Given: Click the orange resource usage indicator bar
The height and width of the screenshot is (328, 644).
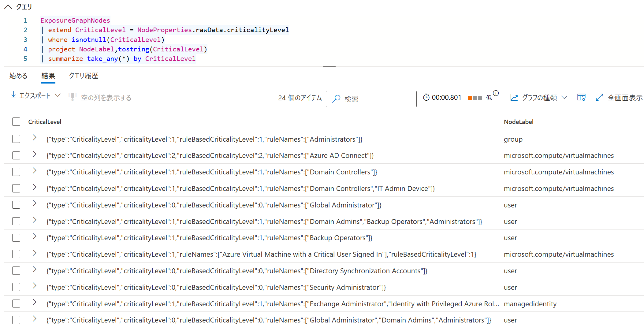Looking at the screenshot, I should (x=470, y=98).
